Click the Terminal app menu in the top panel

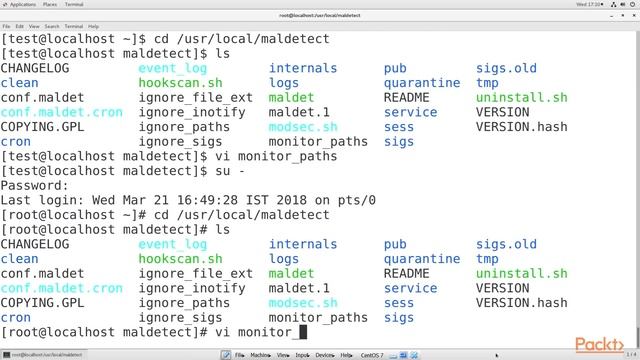(x=74, y=4)
